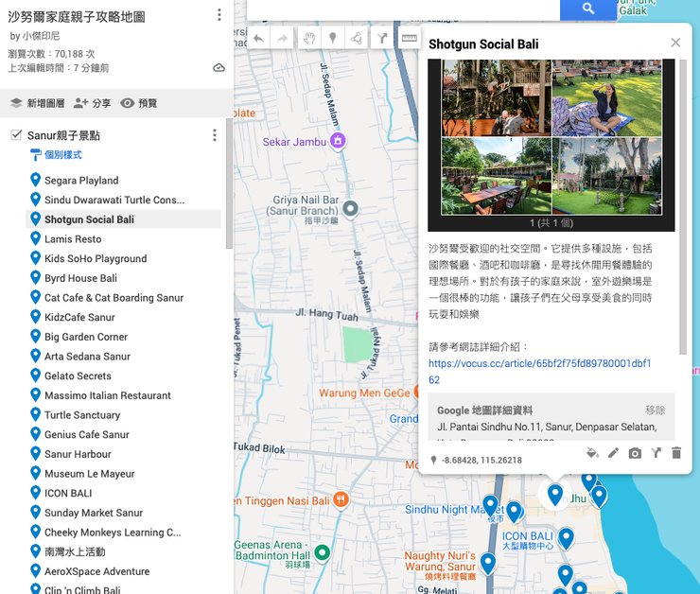Select Shotgun Social Bali list item
The image size is (700, 594).
coord(123,219)
